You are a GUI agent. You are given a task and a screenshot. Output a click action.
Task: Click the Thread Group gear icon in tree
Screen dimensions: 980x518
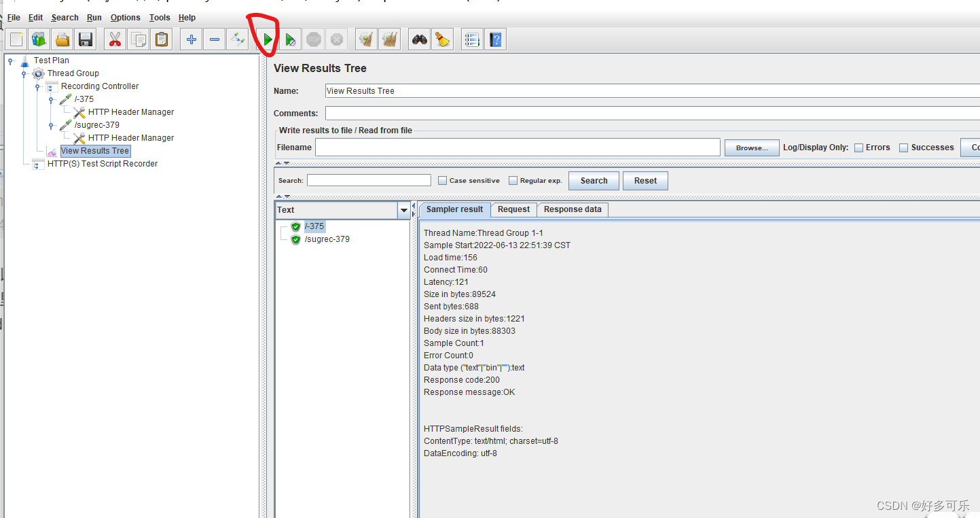39,73
